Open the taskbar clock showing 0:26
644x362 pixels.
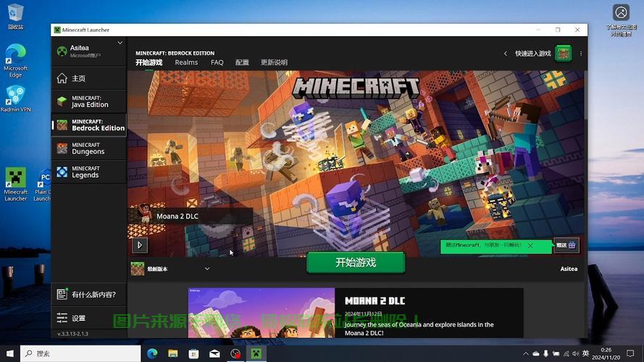tap(606, 353)
